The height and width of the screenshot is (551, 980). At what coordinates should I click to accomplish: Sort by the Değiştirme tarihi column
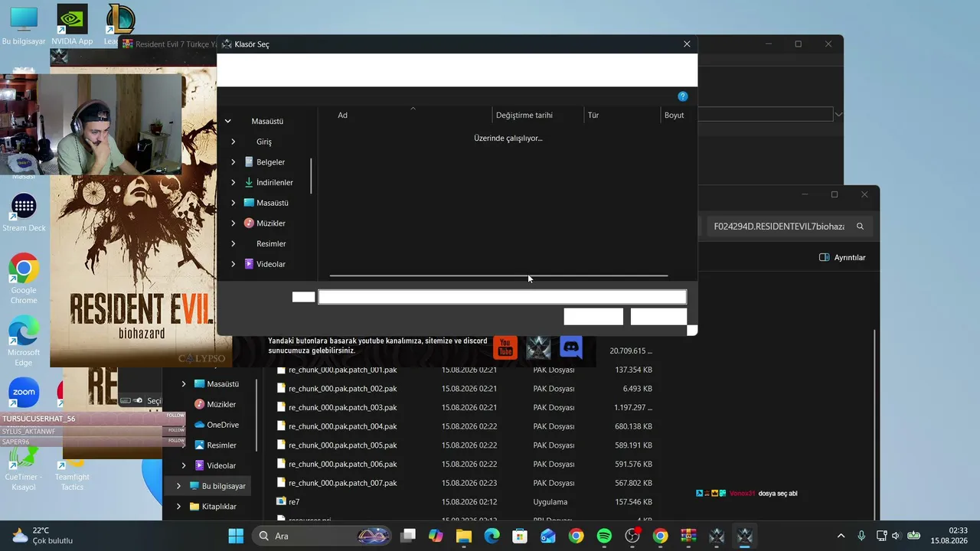tap(524, 115)
